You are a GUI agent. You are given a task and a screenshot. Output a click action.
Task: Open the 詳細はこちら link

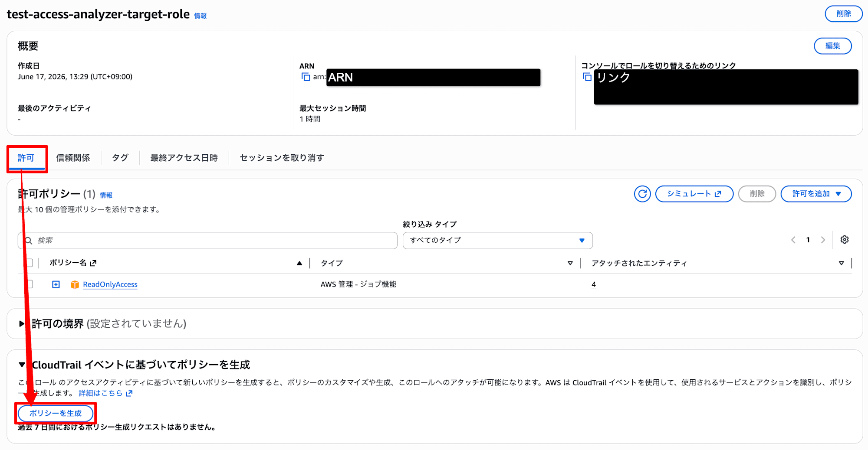[x=101, y=393]
